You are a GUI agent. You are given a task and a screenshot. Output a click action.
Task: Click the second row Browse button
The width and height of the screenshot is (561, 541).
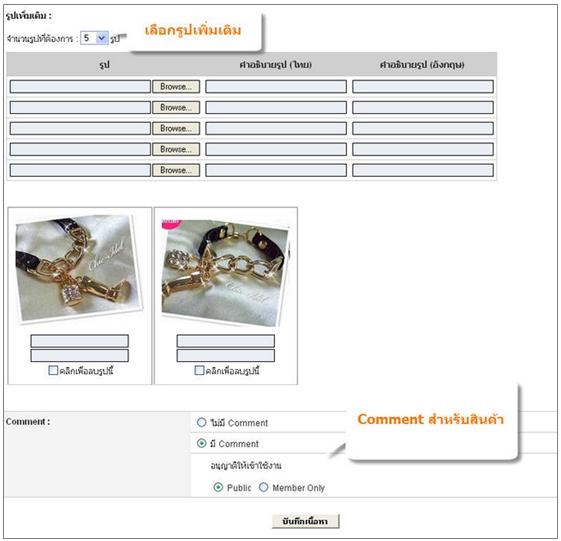pyautogui.click(x=176, y=107)
